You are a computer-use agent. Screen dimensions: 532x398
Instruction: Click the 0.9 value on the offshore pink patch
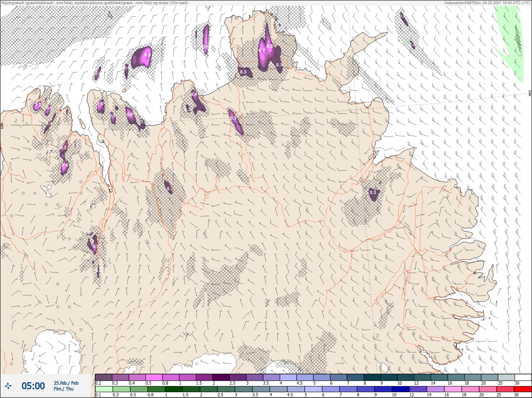[x=147, y=55]
